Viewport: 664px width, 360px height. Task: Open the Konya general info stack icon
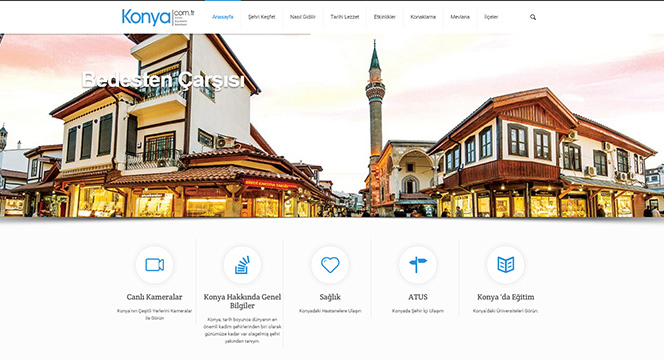pyautogui.click(x=242, y=265)
